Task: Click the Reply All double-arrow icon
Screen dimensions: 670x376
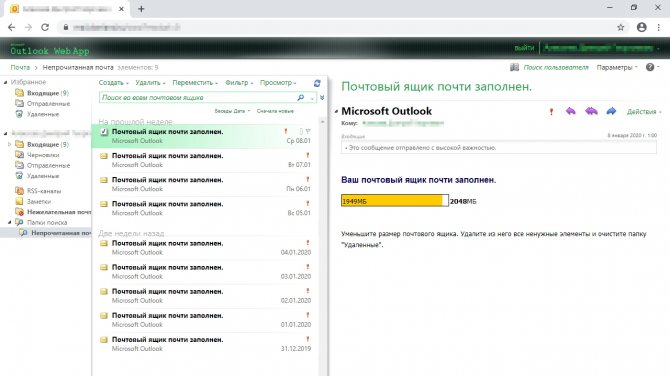Action: (591, 112)
